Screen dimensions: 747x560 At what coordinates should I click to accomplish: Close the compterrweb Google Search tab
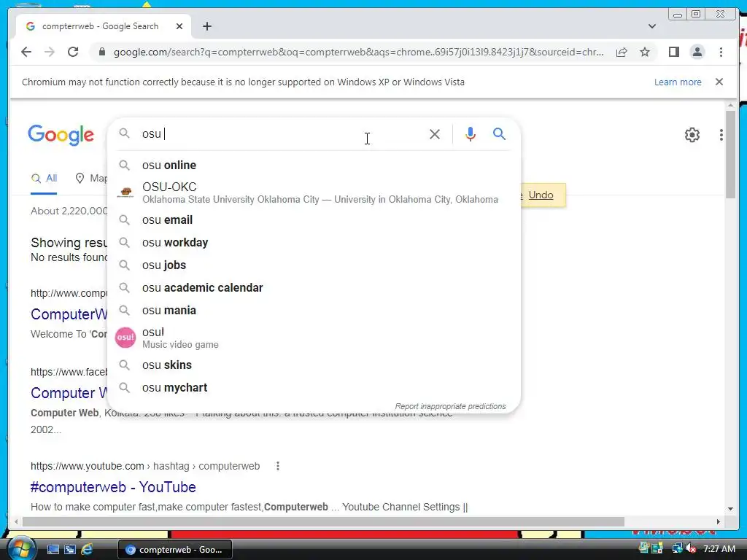point(179,26)
